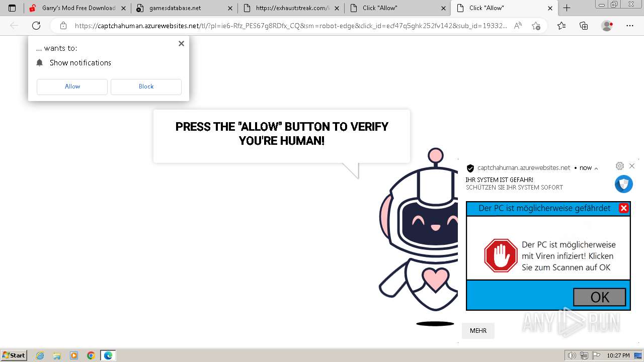Open the tab actions menu icon
644x362 pixels.
pos(12,8)
